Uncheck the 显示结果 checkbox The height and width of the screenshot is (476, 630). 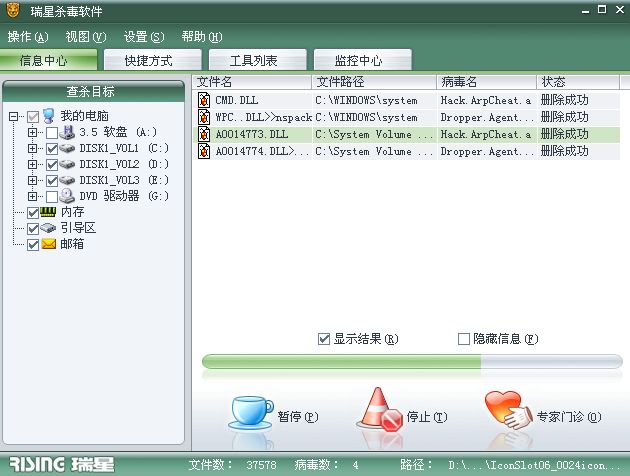324,339
